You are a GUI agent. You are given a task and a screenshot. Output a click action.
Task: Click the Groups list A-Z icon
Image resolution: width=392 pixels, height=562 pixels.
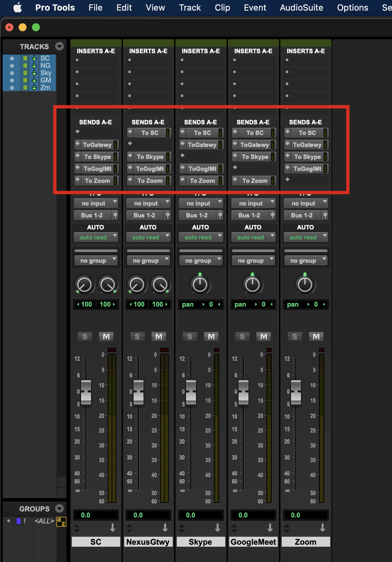61,521
